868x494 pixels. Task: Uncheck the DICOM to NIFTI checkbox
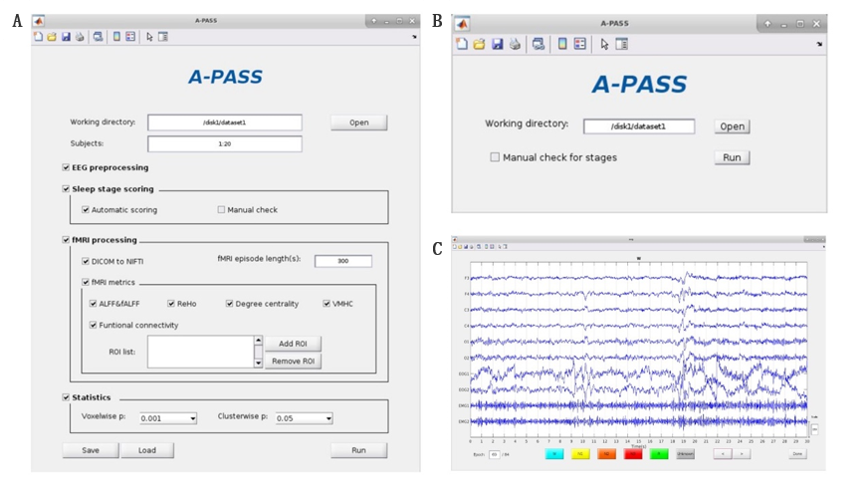[86, 261]
